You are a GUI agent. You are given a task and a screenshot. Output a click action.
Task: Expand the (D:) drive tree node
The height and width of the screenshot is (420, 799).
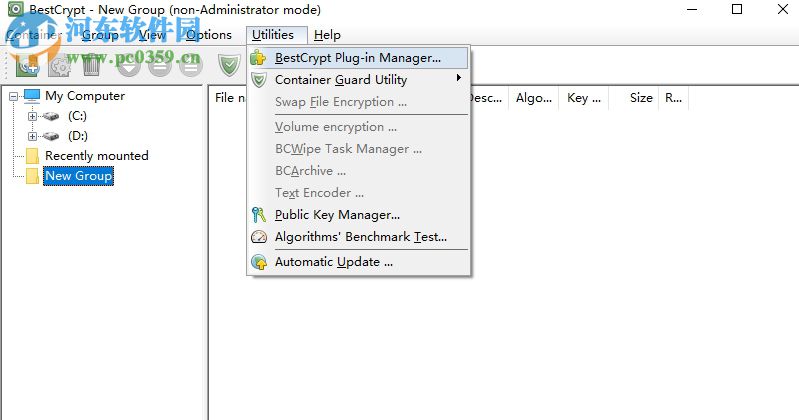(x=32, y=136)
